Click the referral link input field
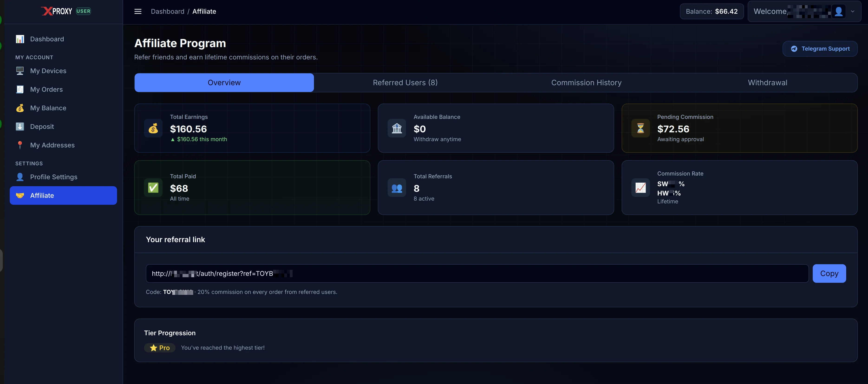This screenshot has width=868, height=384. point(477,273)
